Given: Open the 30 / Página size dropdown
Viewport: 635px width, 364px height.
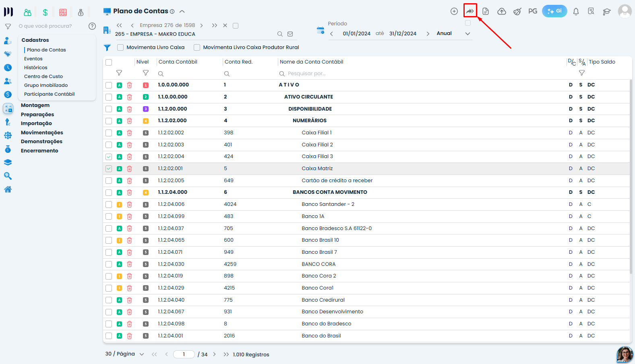Looking at the screenshot, I should pos(142,354).
